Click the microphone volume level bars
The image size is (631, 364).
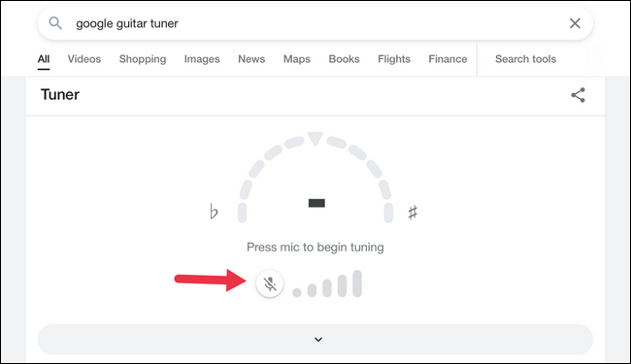point(327,284)
